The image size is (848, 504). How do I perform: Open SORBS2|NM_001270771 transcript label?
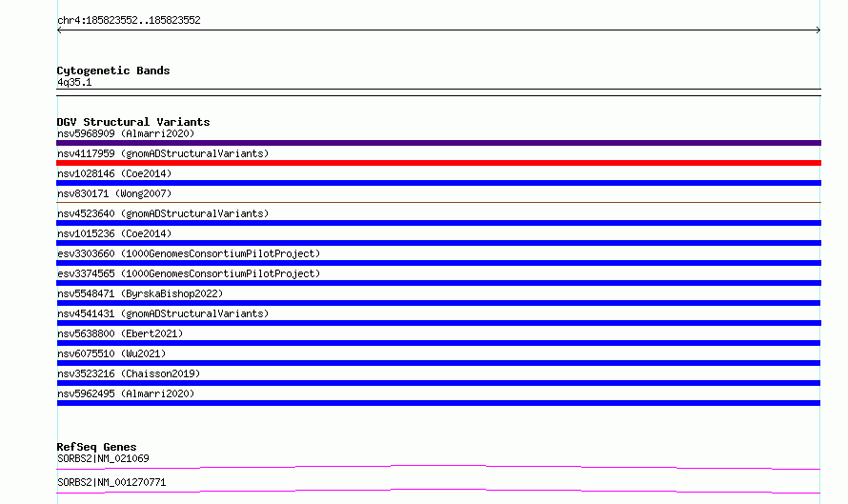[111, 482]
